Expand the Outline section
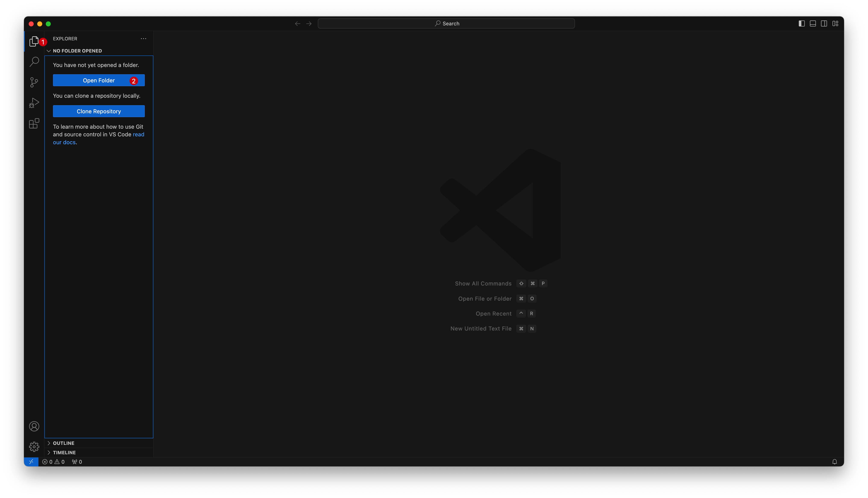 click(63, 443)
